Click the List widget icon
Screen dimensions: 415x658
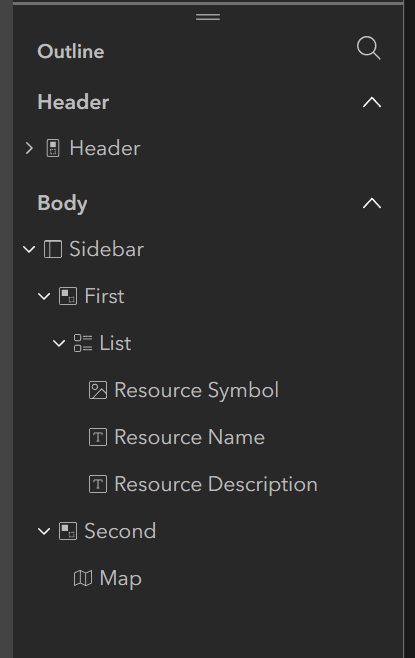coord(83,343)
